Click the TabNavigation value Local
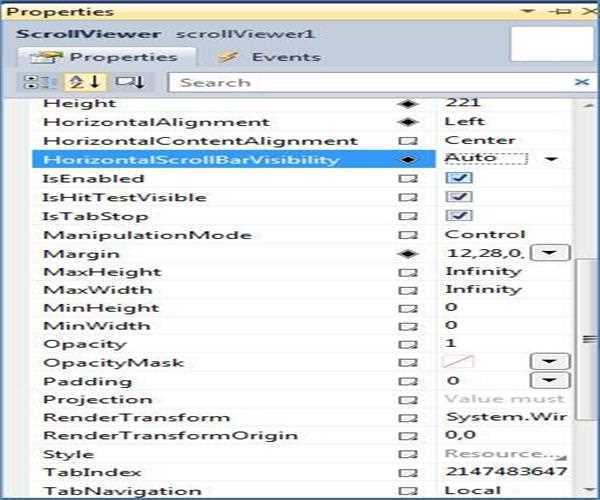 coord(473,490)
